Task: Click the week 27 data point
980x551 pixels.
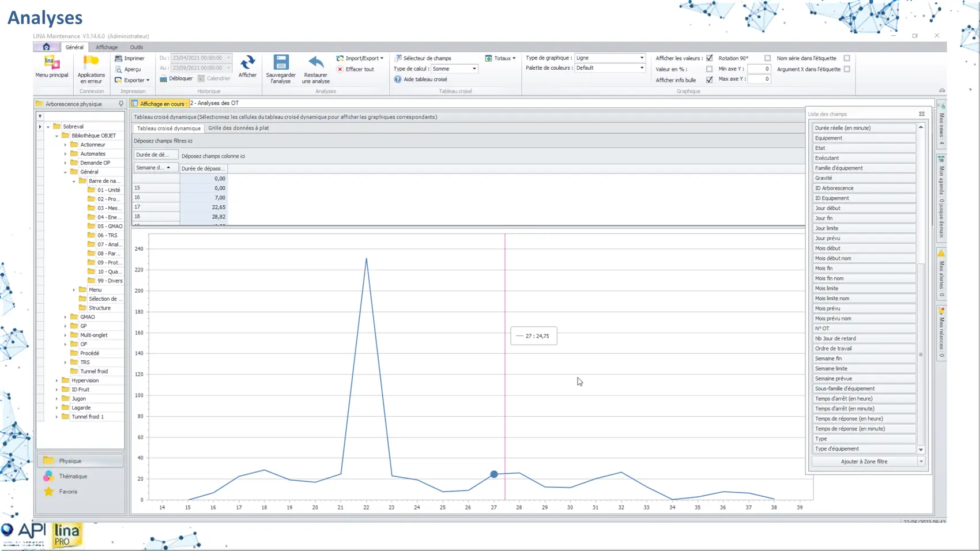Action: (x=494, y=474)
